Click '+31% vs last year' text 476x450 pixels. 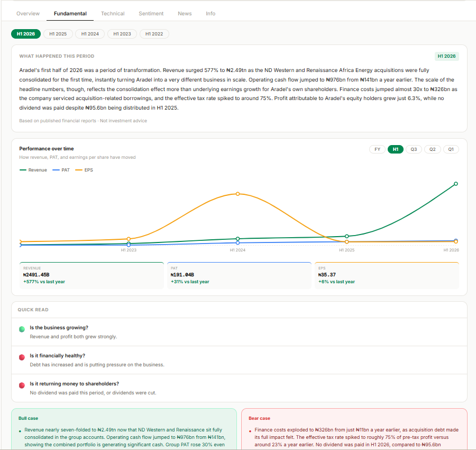[190, 282]
